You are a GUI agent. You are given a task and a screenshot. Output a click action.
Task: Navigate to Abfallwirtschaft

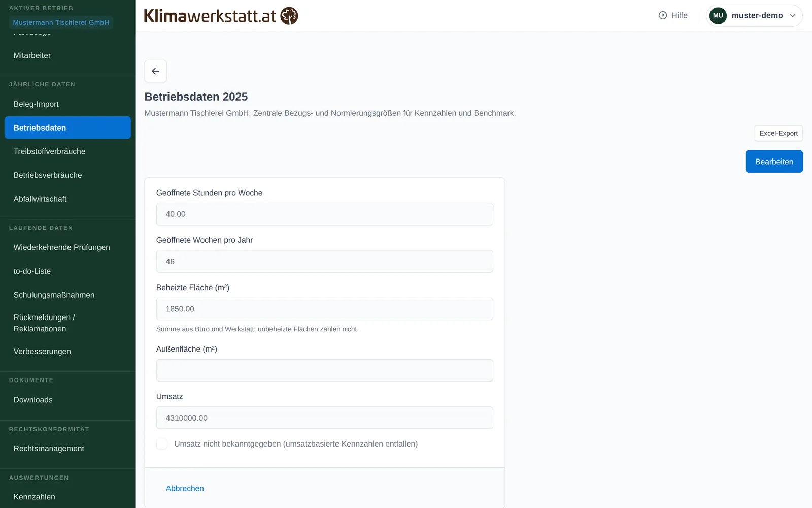pos(67,199)
